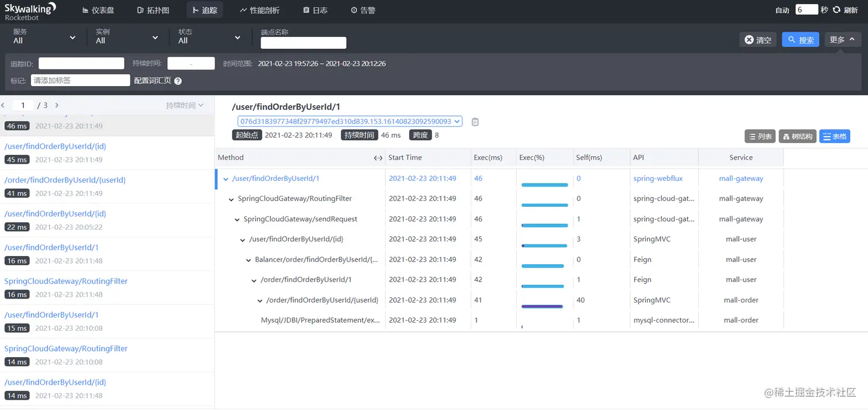This screenshot has height=410, width=868.
Task: Click the 搜索 search button
Action: click(800, 40)
